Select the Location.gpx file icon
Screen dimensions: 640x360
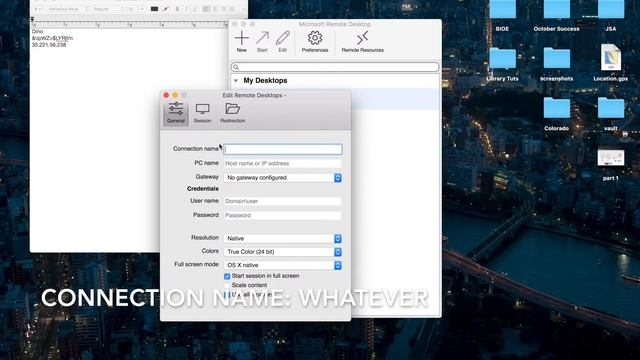pos(611,57)
